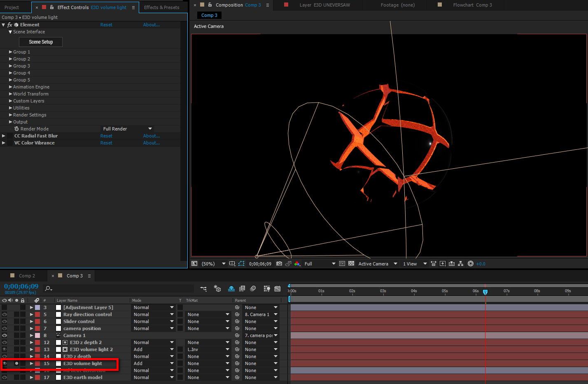Open the composition flowchart icon
This screenshot has width=588, height=384.
pos(460,264)
